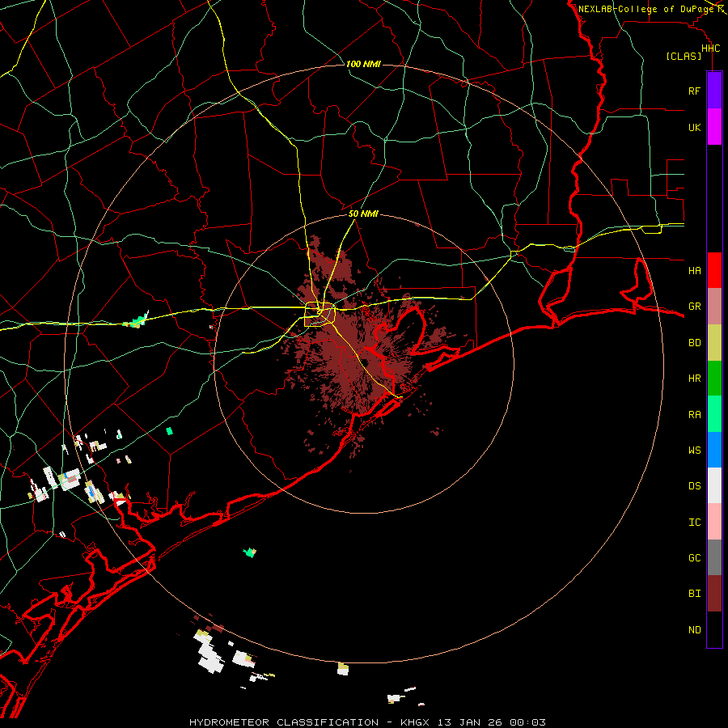
Task: Click the RA legend label
Action: [x=694, y=414]
